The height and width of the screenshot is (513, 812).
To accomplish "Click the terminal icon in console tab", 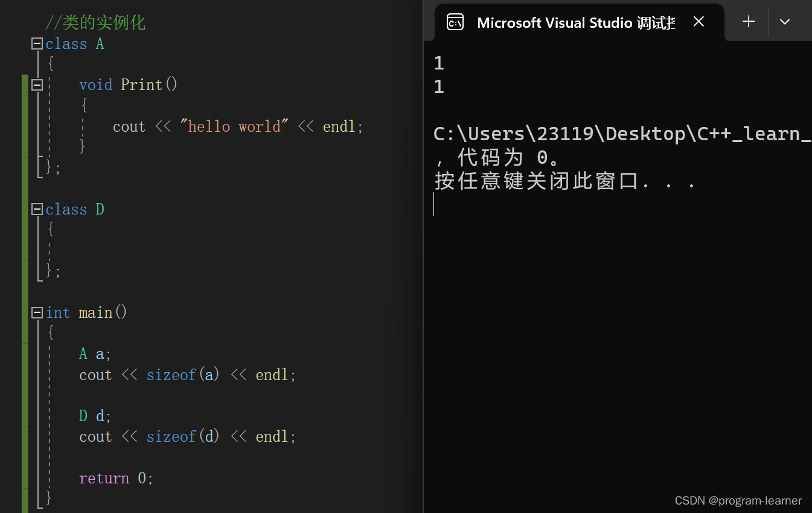I will tap(455, 22).
